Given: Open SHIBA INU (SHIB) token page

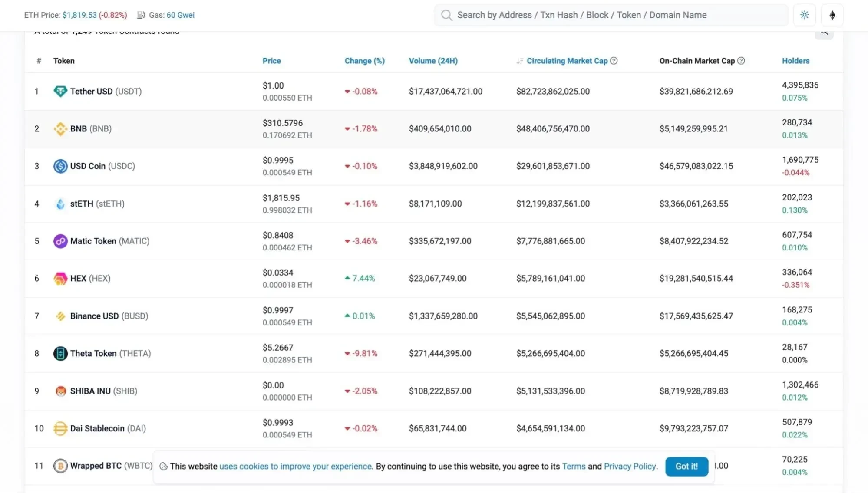Looking at the screenshot, I should coord(104,391).
